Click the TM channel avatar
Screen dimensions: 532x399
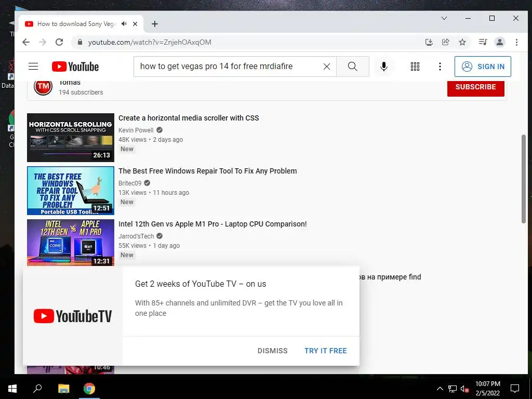[x=43, y=87]
